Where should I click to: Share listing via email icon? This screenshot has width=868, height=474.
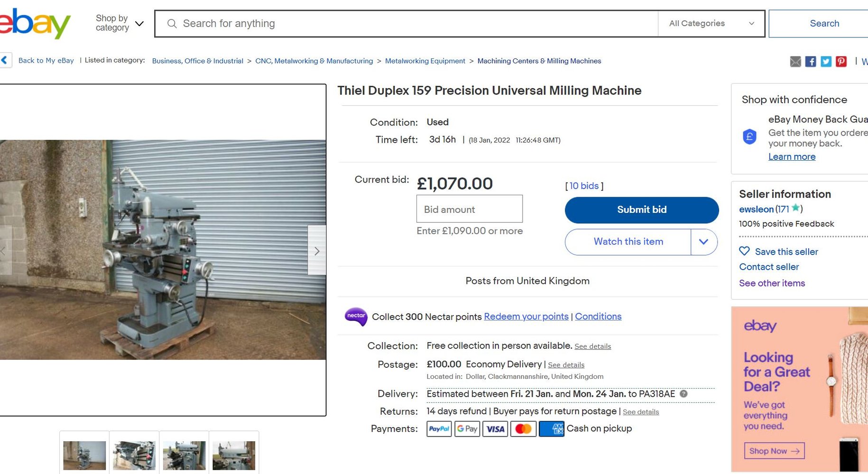(x=795, y=62)
